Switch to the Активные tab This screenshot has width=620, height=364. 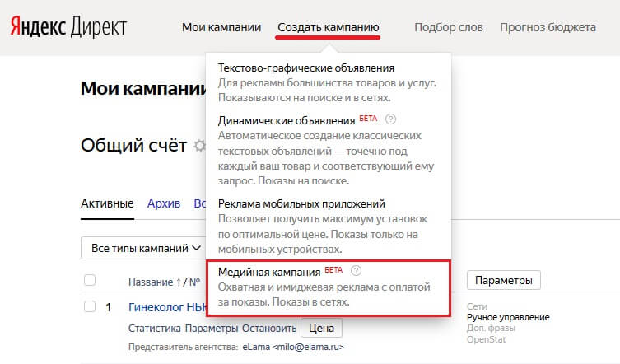pos(107,203)
